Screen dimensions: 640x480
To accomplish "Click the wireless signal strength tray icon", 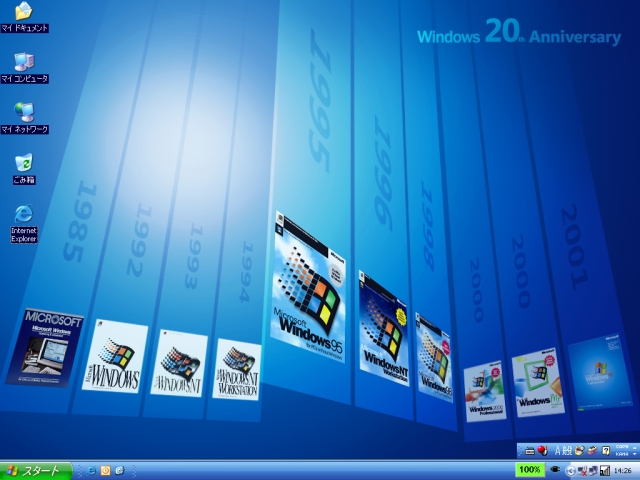I will pyautogui.click(x=605, y=471).
